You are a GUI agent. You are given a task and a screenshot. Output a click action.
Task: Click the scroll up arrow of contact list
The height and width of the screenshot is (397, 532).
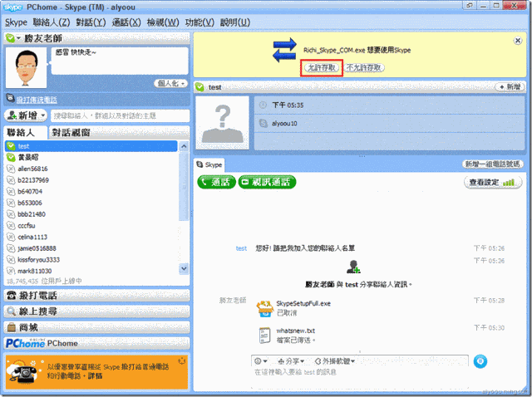coord(184,146)
